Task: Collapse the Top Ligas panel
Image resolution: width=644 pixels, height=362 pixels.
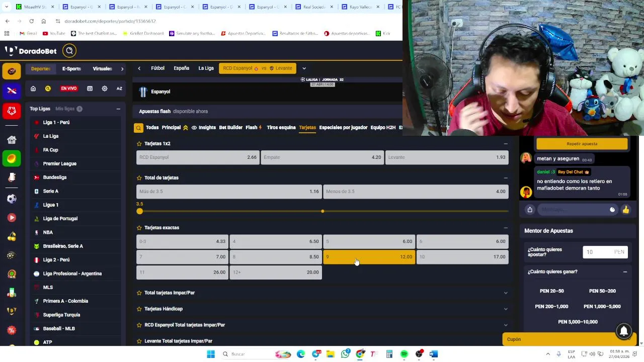Action: [x=118, y=109]
